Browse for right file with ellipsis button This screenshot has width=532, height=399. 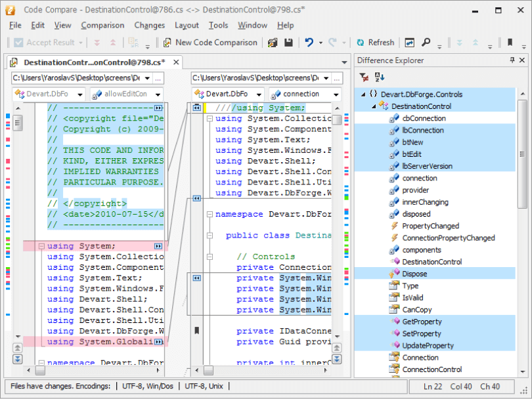coord(336,78)
